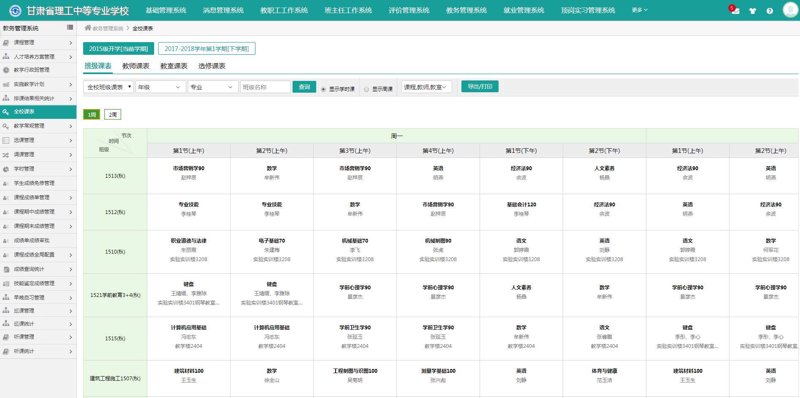Open 教职工工作系统 in the top navigation

(284, 10)
